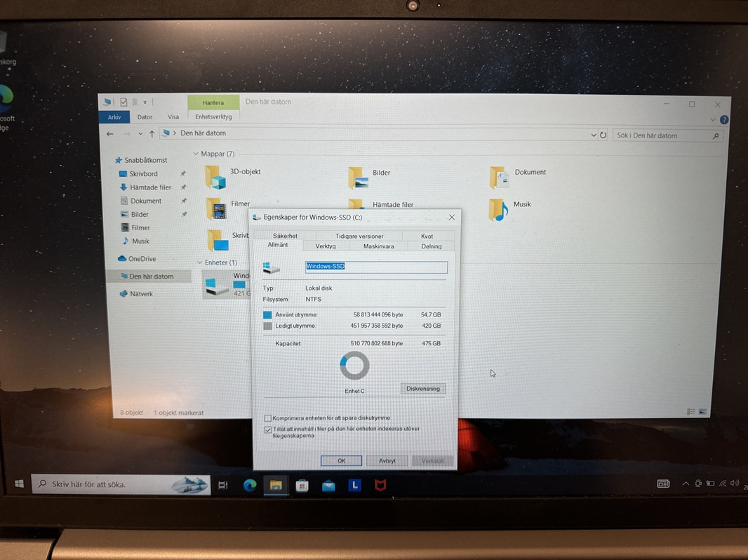748x560 pixels.
Task: Switch to large icons view in status bar
Action: coord(702,412)
